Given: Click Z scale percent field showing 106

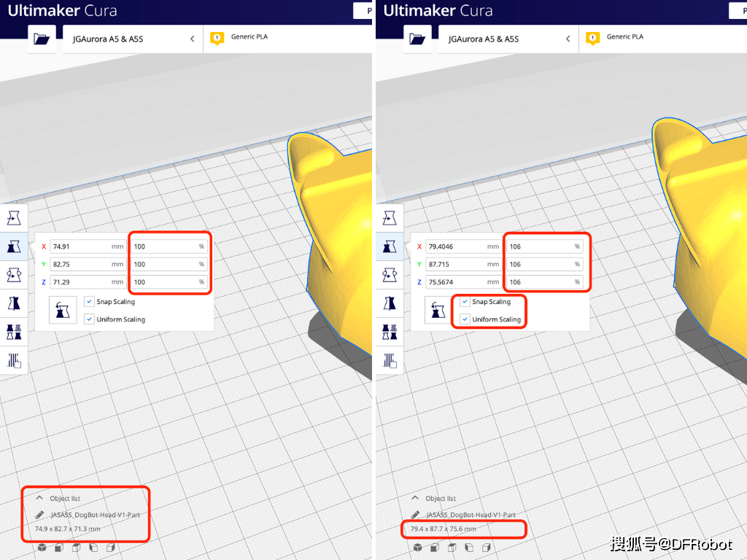Looking at the screenshot, I should point(544,282).
